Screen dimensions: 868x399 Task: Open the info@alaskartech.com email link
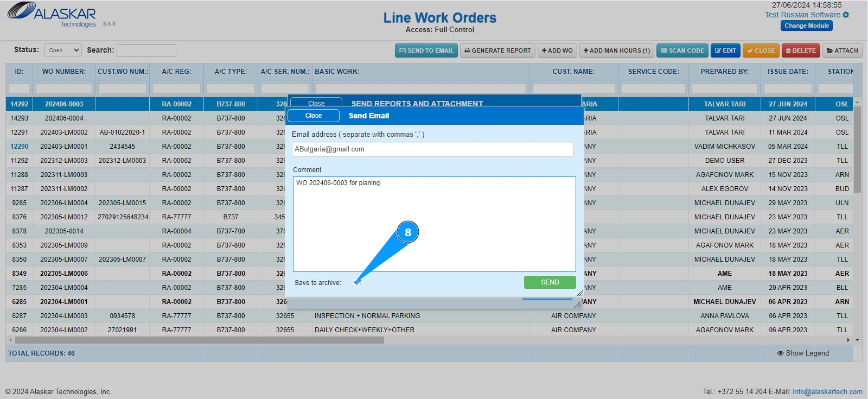pos(827,391)
